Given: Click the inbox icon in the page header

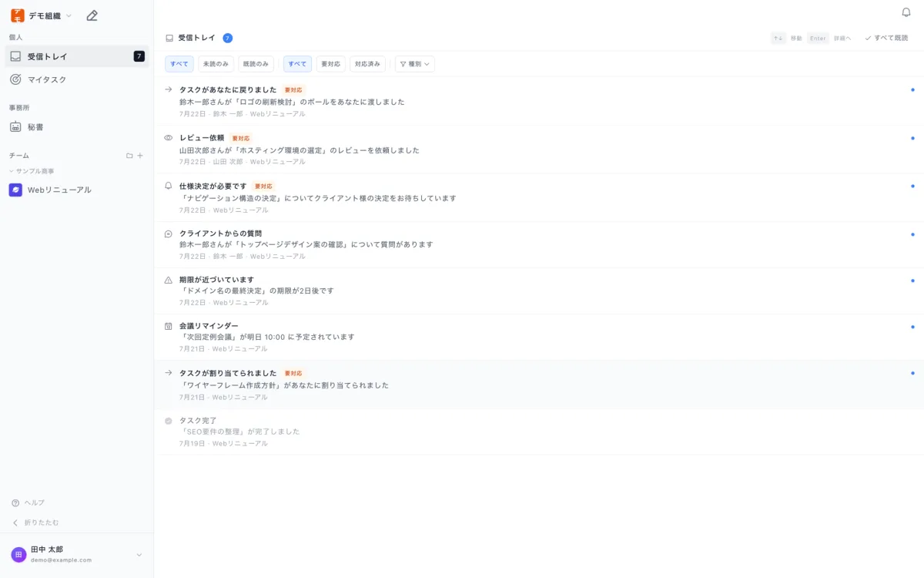Looking at the screenshot, I should [x=169, y=38].
